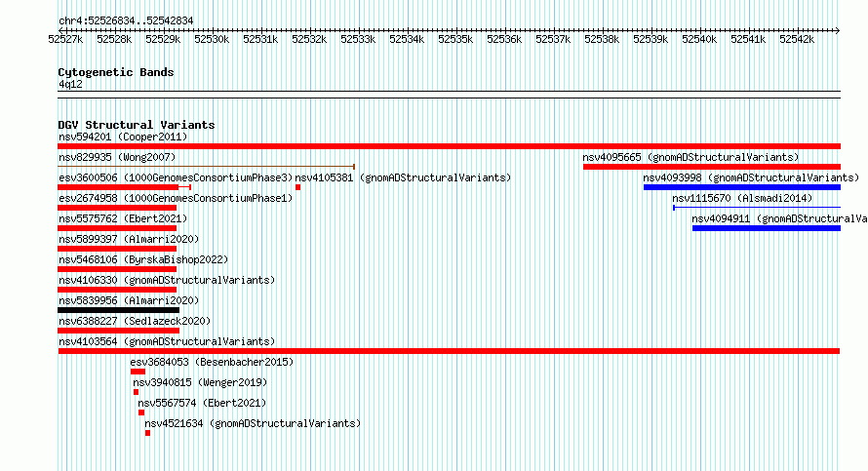
Task: Pick the 52541k ruler label
Action: (x=748, y=39)
